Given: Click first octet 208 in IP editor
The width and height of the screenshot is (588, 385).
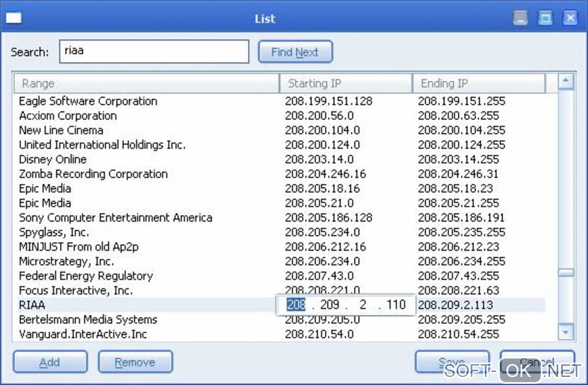Looking at the screenshot, I should pos(296,305).
